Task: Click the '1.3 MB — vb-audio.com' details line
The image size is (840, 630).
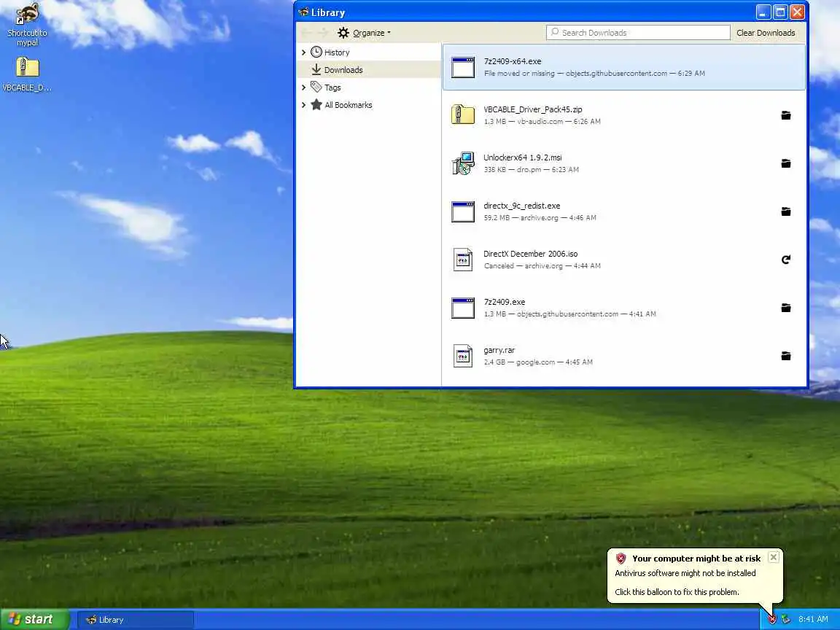Action: tap(542, 122)
